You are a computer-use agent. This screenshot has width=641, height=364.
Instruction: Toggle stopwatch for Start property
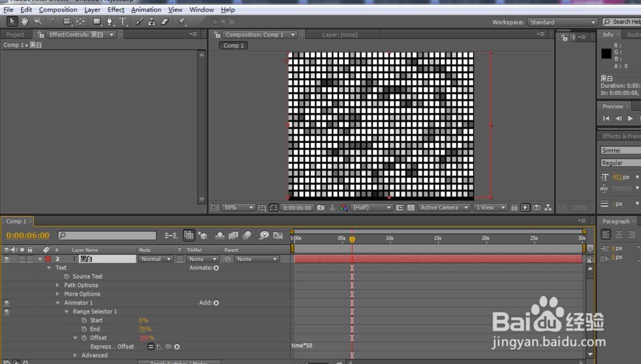coord(84,320)
